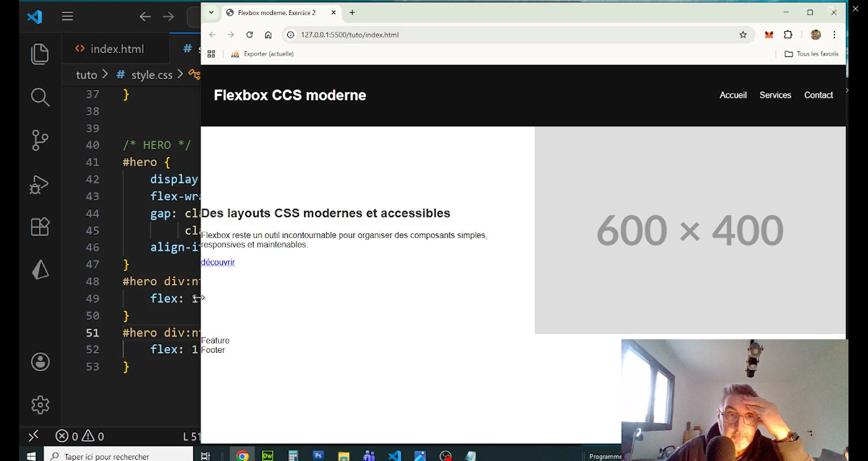Open the Manage gear settings menu
This screenshot has height=461, width=868.
tap(40, 405)
